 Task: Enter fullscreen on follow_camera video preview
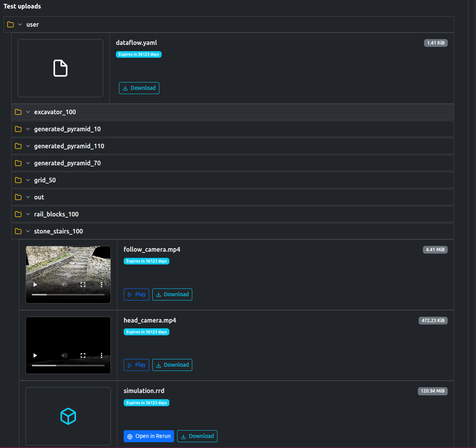coord(83,285)
